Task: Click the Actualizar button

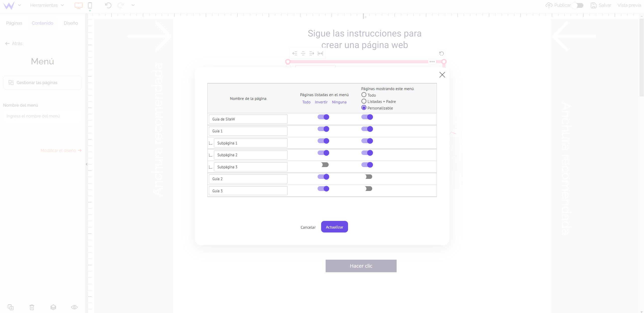Action: click(x=334, y=227)
